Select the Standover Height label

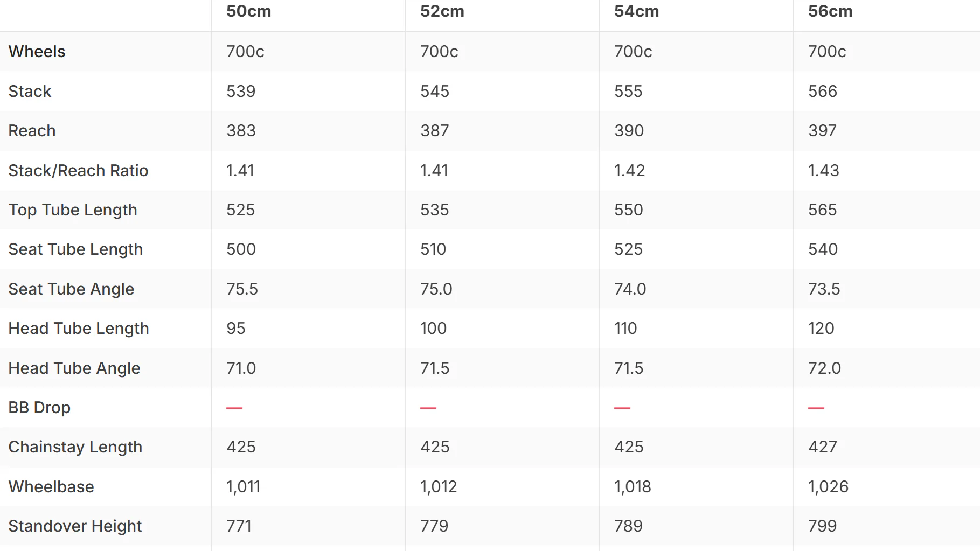[75, 526]
